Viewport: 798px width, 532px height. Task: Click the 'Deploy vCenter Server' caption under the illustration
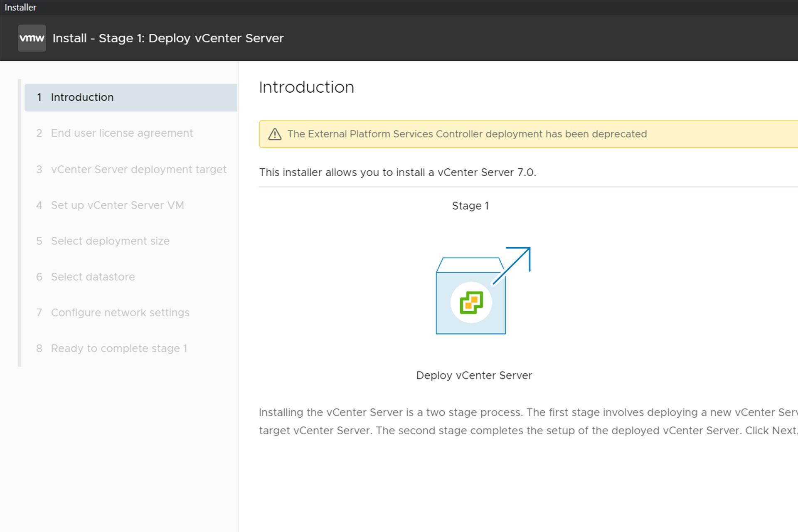click(x=474, y=375)
